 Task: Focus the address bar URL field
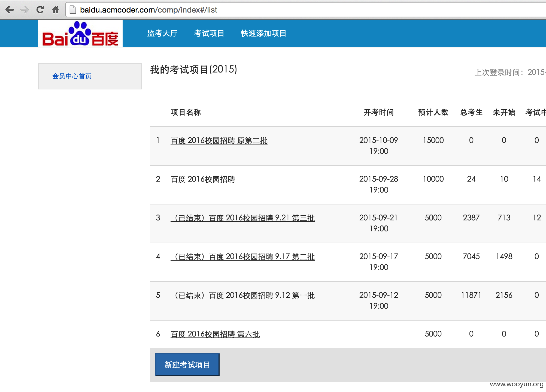click(305, 10)
